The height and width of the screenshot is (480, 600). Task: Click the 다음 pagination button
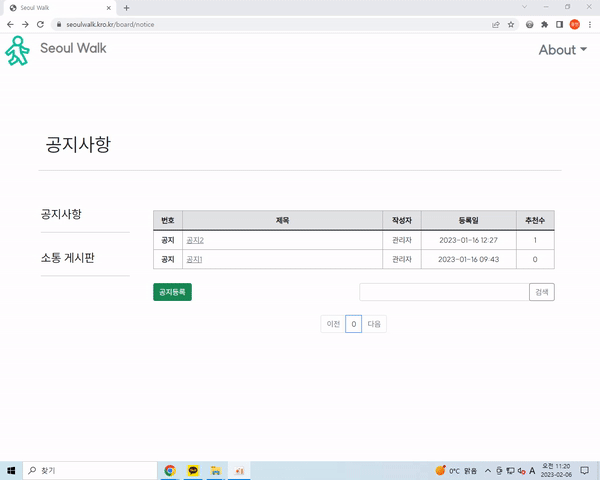pos(374,324)
